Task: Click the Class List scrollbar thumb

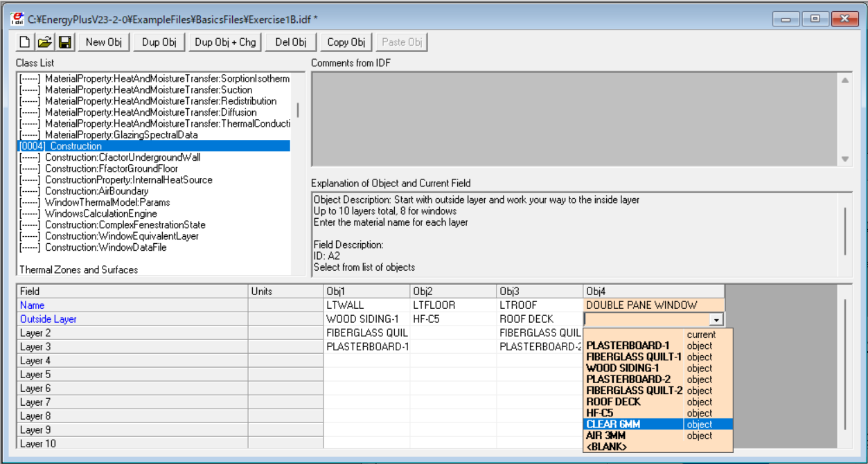Action: pos(298,110)
